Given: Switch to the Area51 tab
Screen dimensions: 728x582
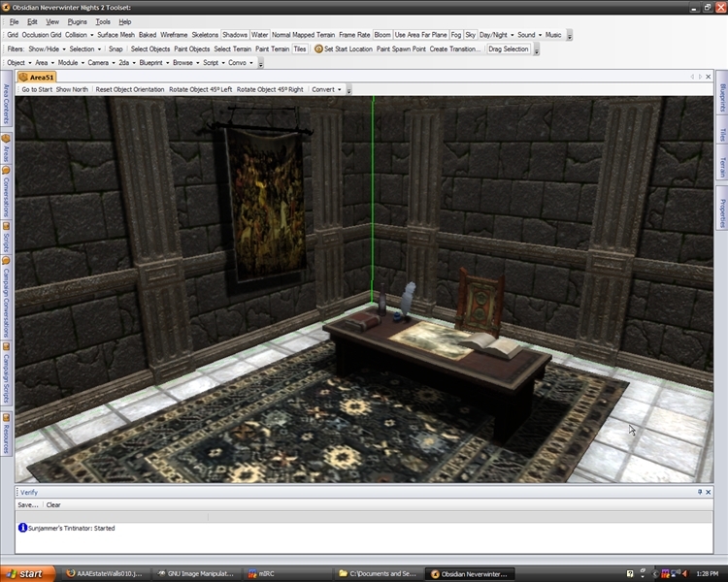Looking at the screenshot, I should click(40, 76).
